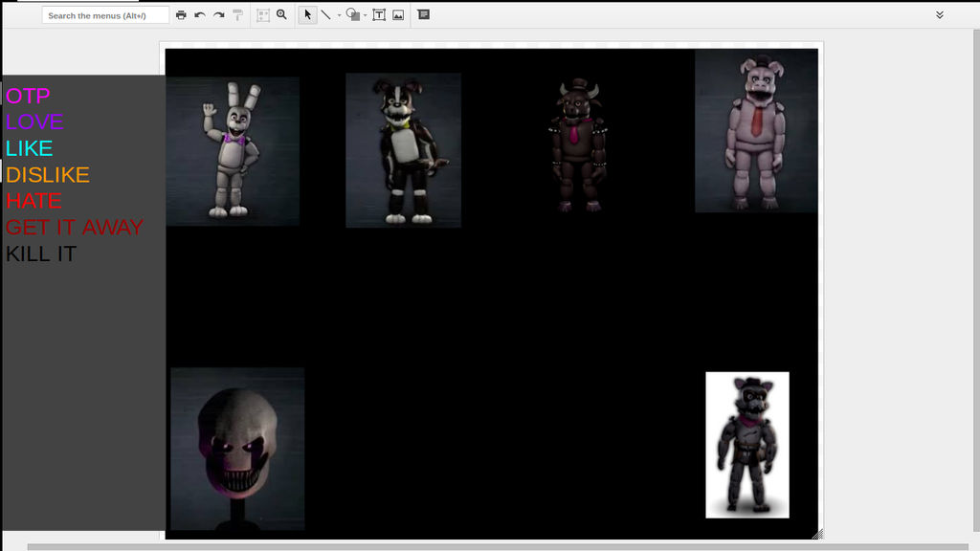Click the horizontal scrollbar at the bottom

pos(497,546)
